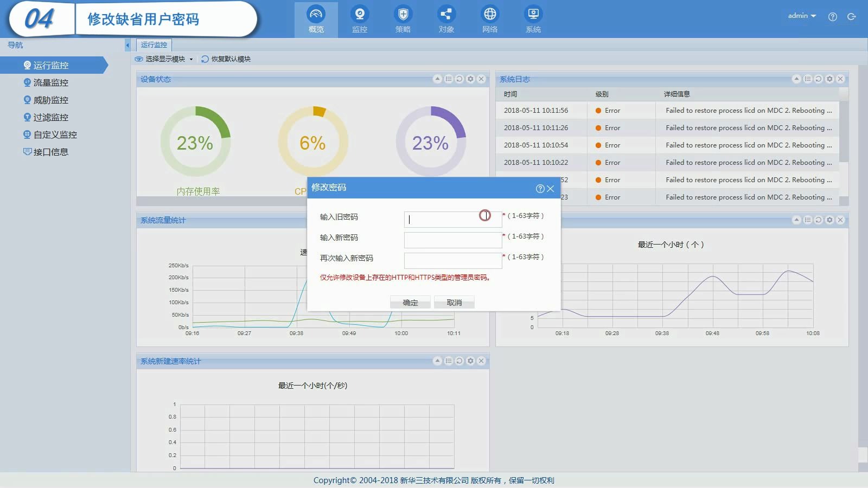Viewport: 868px width, 488px height.
Task: Click the 确定 button in the dialog
Action: [x=410, y=303]
